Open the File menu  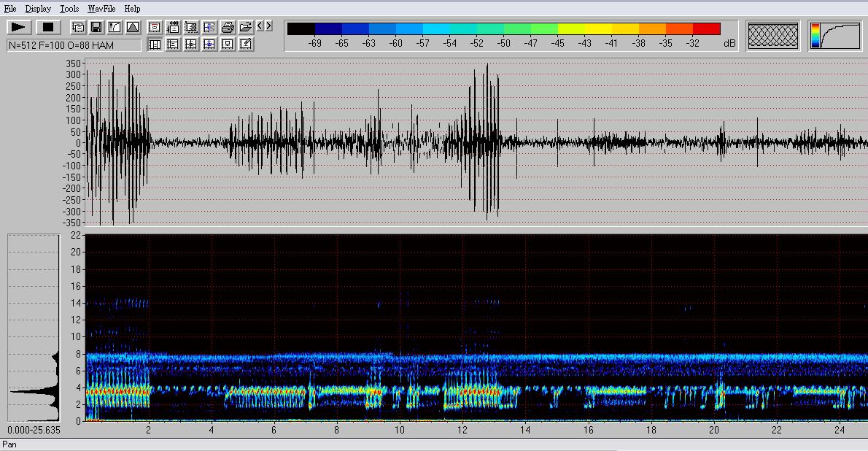click(10, 9)
